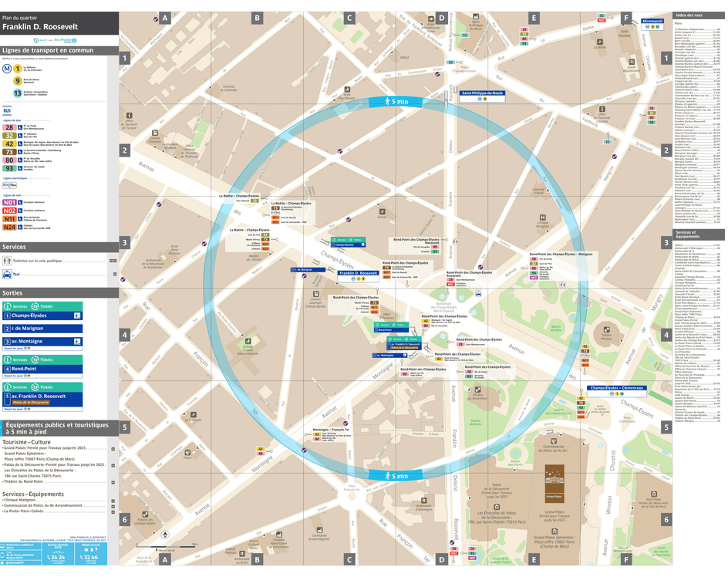Click the Metro M logo in the legend
This screenshot has height=577, width=728.
click(6, 69)
